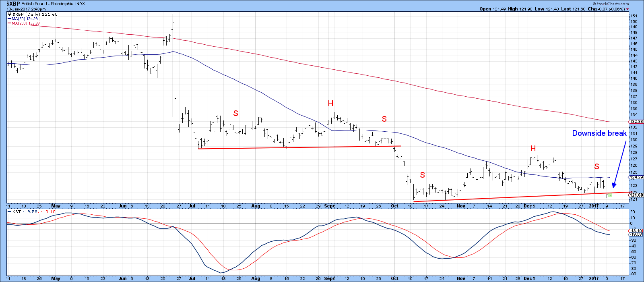Click the green-highlighted latest price bar
The width and height of the screenshot is (644, 282).
[x=610, y=195]
